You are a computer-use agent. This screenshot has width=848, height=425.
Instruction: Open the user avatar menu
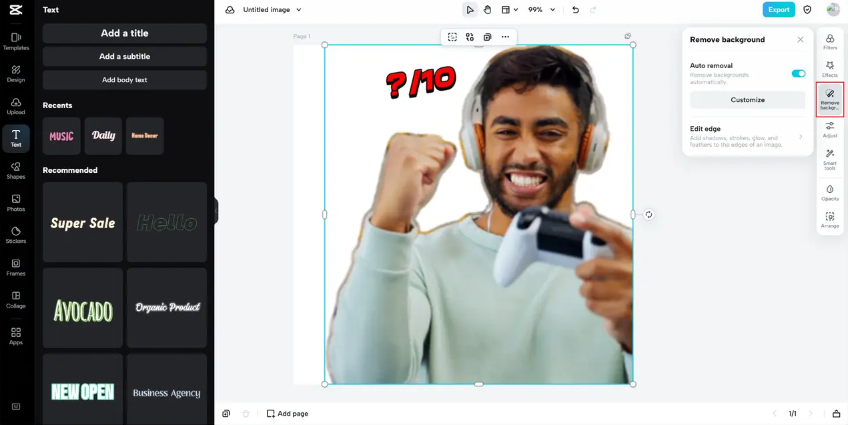(833, 10)
